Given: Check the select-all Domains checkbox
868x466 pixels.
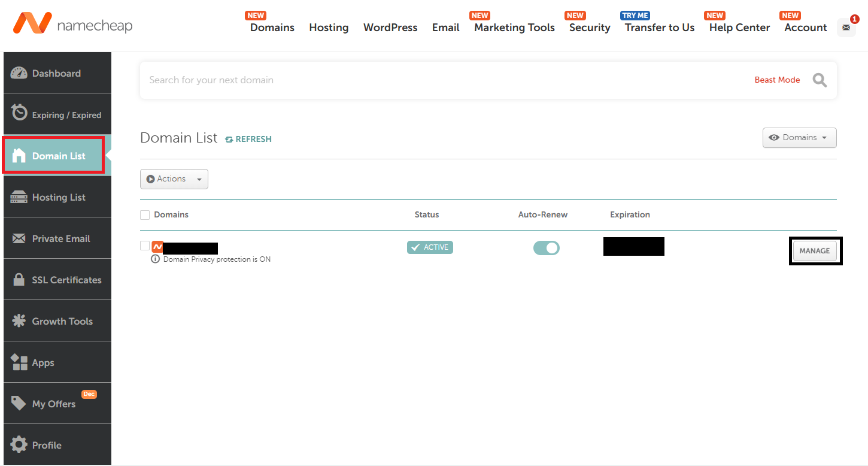Looking at the screenshot, I should click(x=144, y=214).
